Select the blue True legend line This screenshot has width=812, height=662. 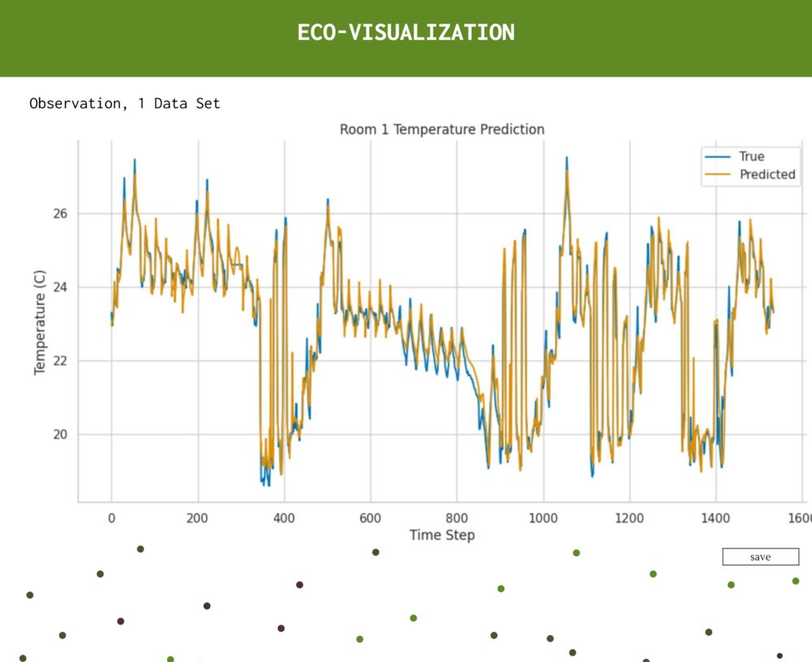coord(719,157)
